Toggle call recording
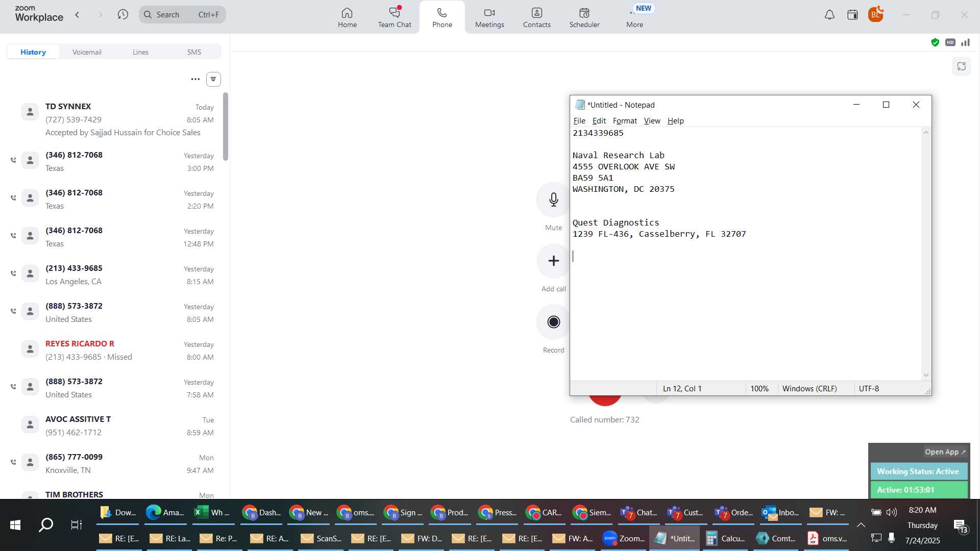 click(x=553, y=322)
